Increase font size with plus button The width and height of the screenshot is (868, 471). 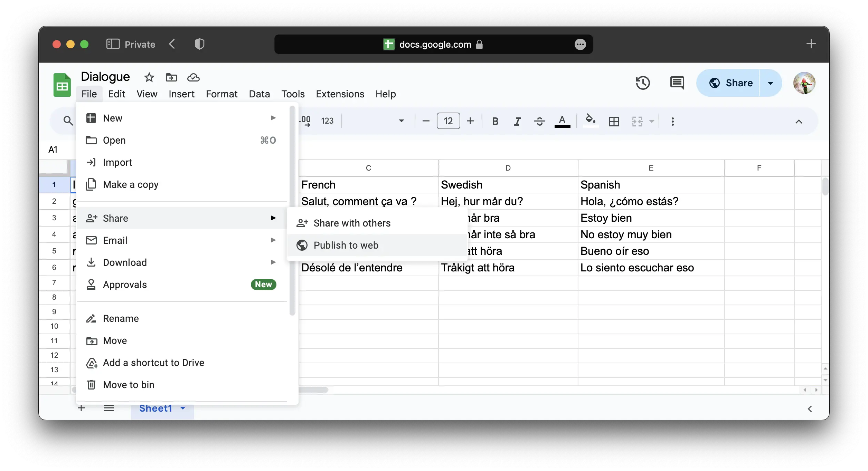point(470,121)
